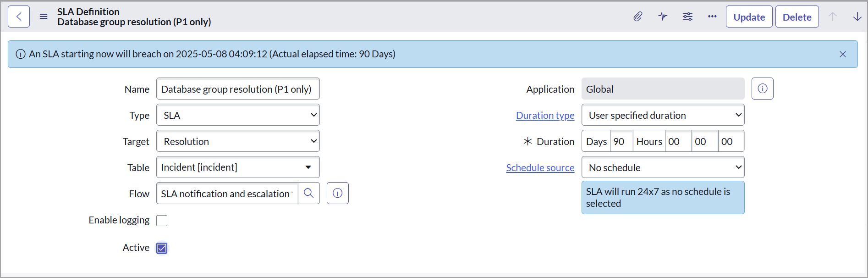Open the Target dropdown showing Resolution
The width and height of the screenshot is (868, 278).
[238, 141]
